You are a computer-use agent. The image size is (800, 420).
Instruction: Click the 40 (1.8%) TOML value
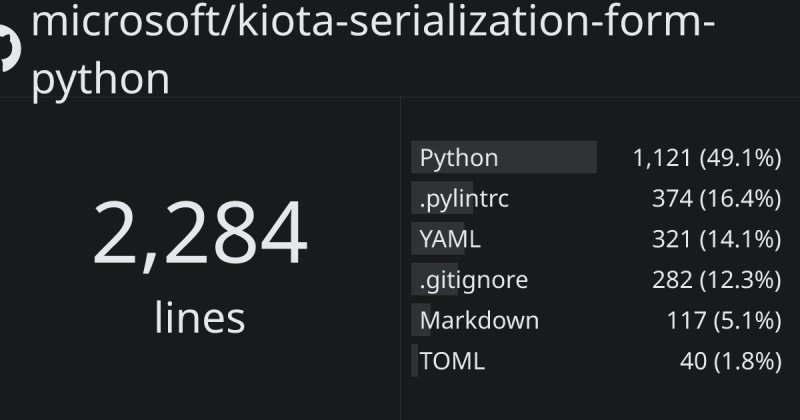[731, 361]
